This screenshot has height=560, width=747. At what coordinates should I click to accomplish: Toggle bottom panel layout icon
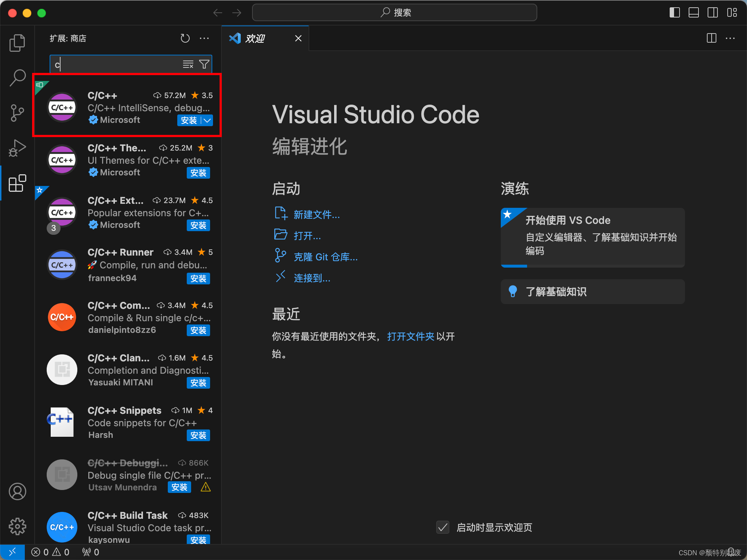(694, 13)
